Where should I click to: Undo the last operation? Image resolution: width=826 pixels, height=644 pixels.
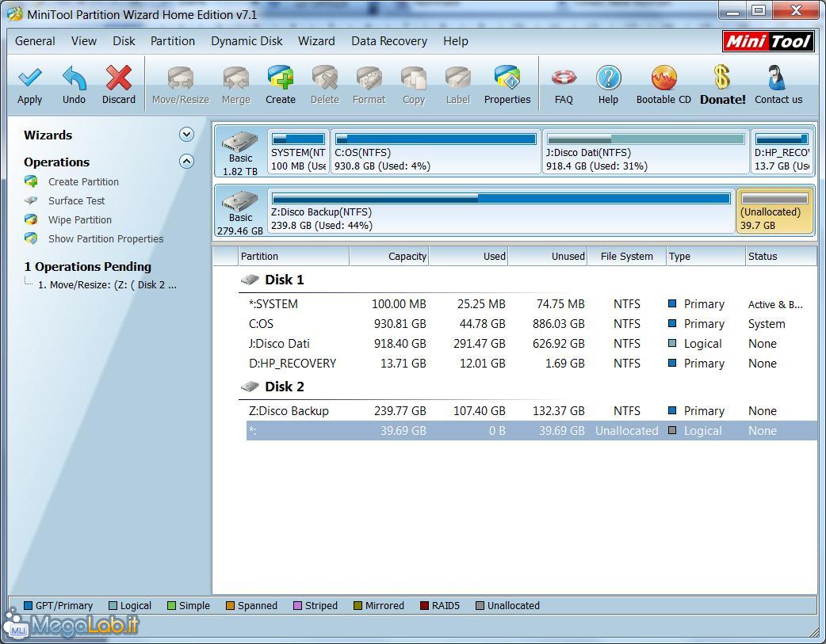(74, 86)
